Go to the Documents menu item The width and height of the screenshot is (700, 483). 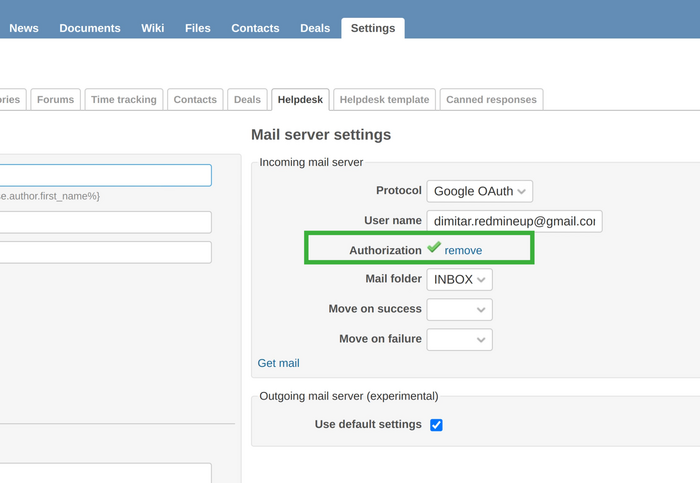90,28
